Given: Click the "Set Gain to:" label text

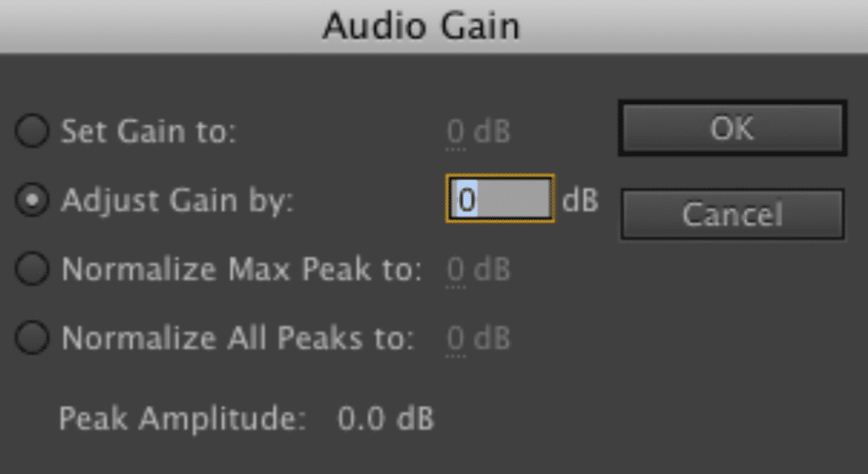Looking at the screenshot, I should 148,131.
